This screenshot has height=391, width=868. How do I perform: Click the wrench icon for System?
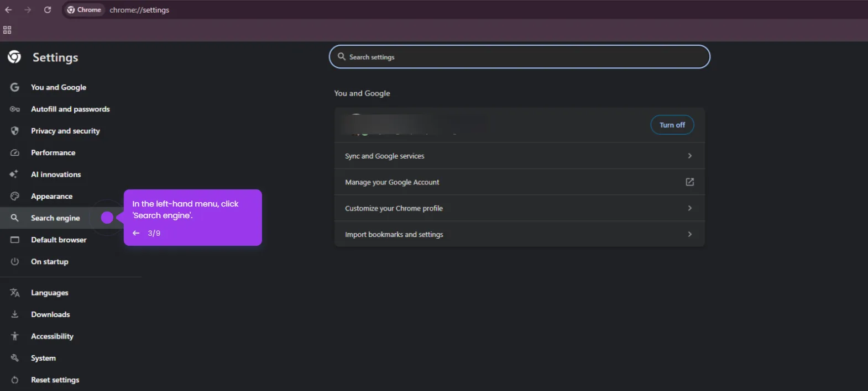pos(15,358)
